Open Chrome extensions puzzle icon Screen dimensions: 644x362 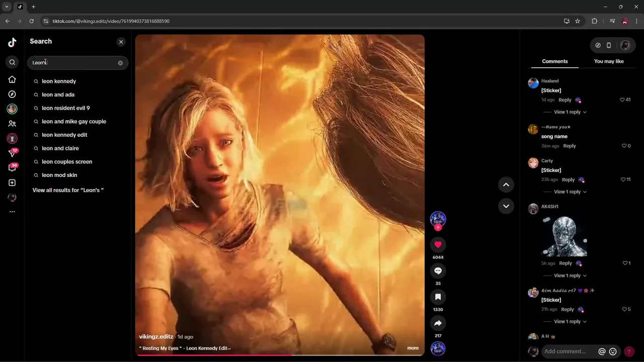coord(595,21)
